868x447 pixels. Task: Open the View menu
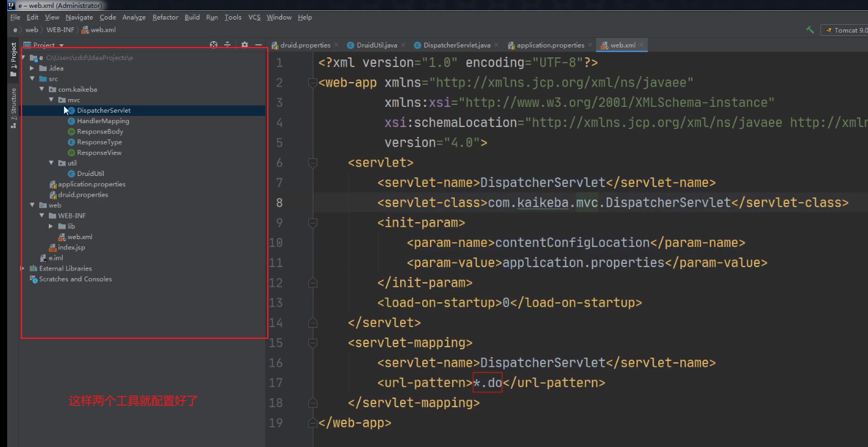coord(53,18)
